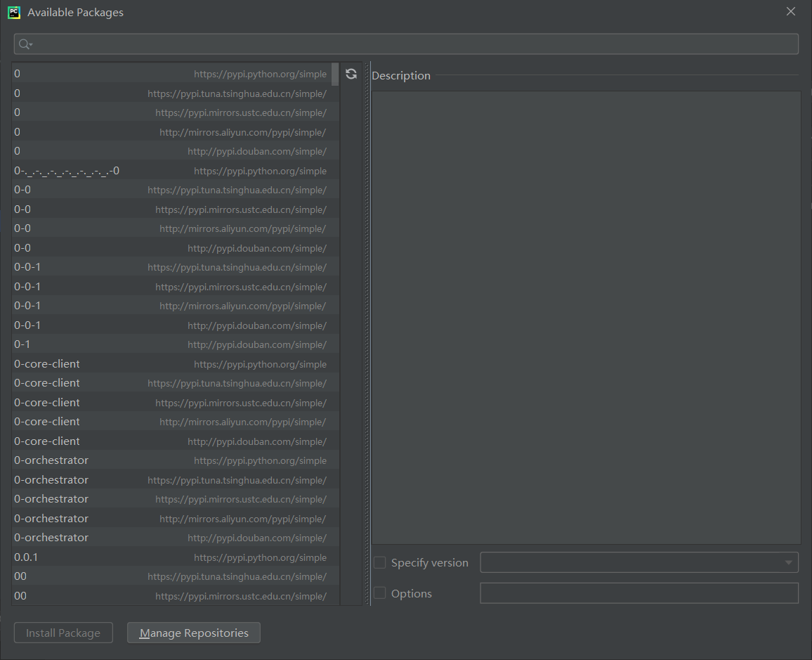
Task: Select 0-0 from ustc mirror
Action: pyautogui.click(x=176, y=209)
